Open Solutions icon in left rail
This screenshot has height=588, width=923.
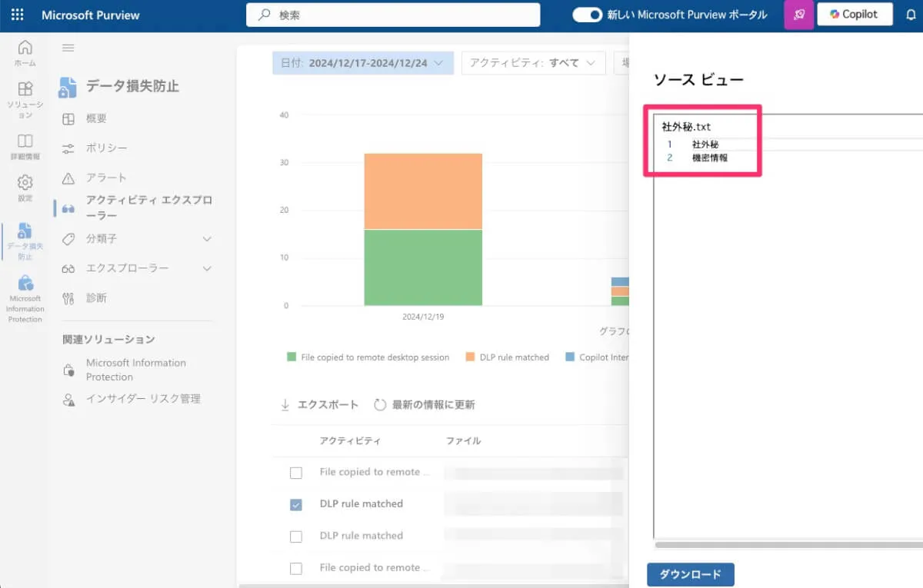pos(25,95)
